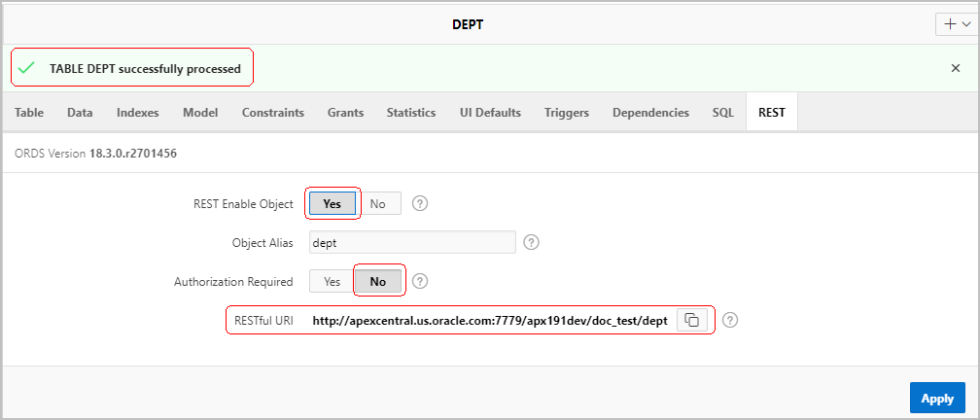This screenshot has width=980, height=420.
Task: Open the Table tab
Action: click(29, 113)
